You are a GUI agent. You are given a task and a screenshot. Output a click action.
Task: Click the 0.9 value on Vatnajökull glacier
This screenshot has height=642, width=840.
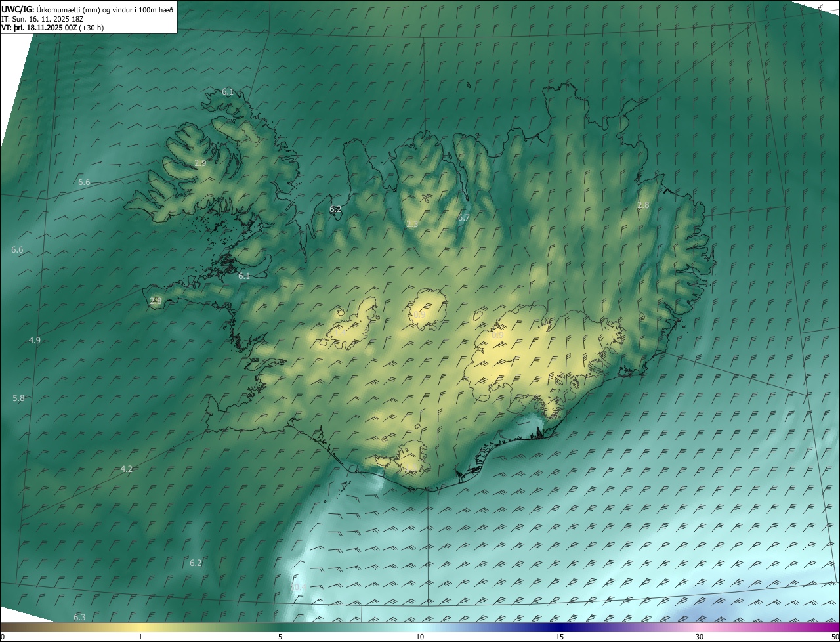pos(497,335)
